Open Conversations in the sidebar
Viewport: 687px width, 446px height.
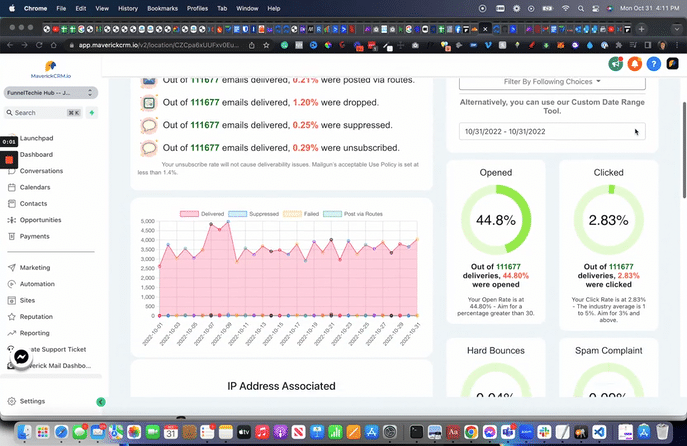pos(41,171)
